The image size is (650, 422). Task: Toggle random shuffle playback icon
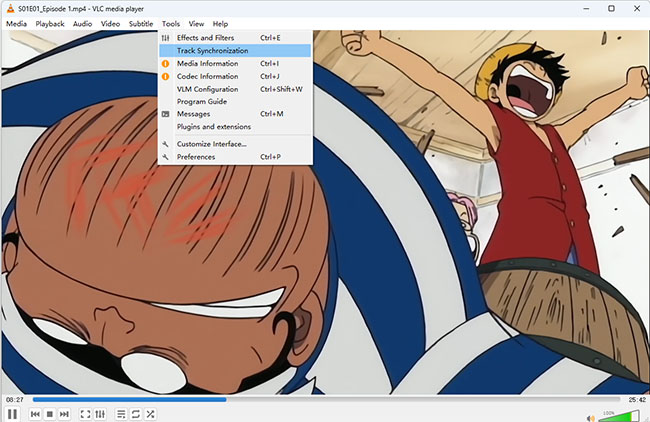(150, 414)
